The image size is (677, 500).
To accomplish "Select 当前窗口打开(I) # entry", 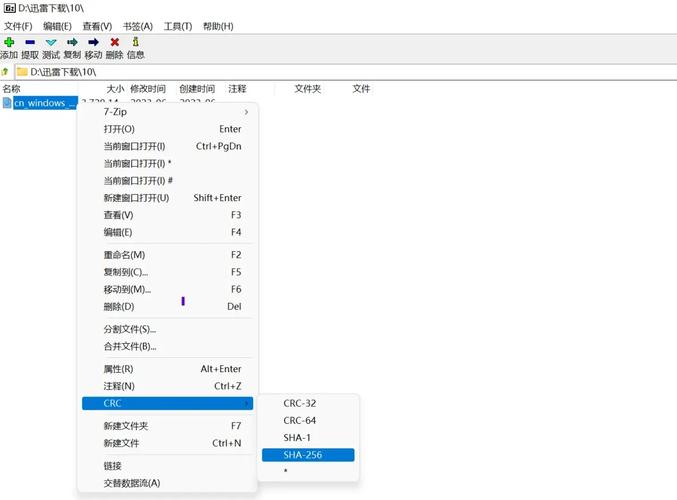I will click(x=168, y=181).
